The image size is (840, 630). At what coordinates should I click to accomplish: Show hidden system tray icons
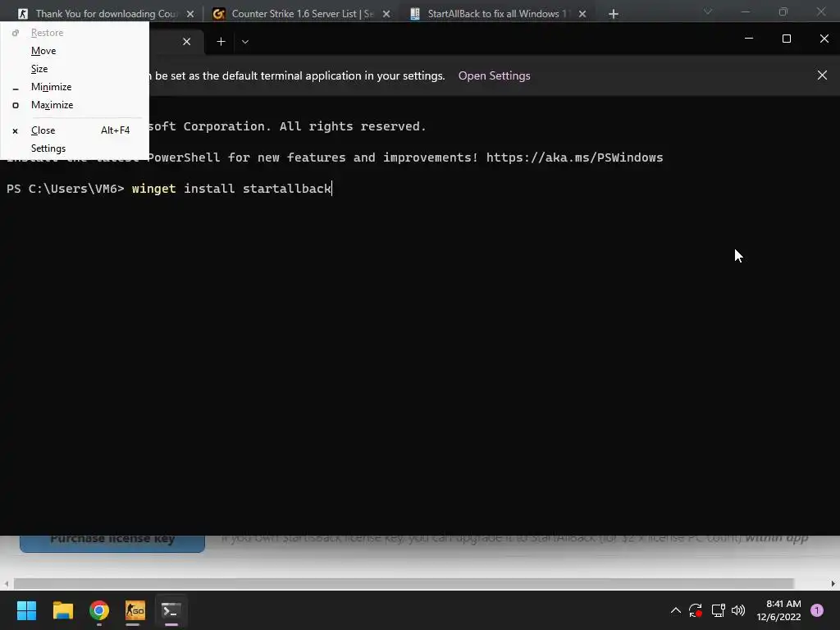[676, 610]
